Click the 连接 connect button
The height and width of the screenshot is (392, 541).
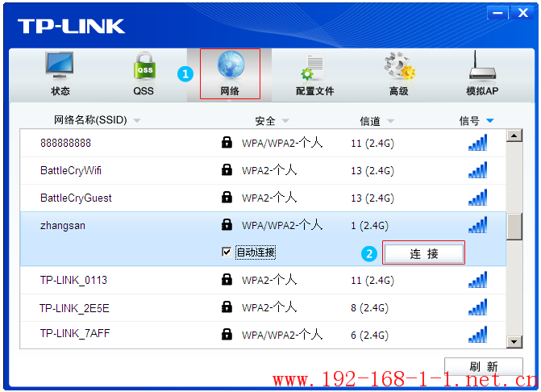tap(424, 253)
